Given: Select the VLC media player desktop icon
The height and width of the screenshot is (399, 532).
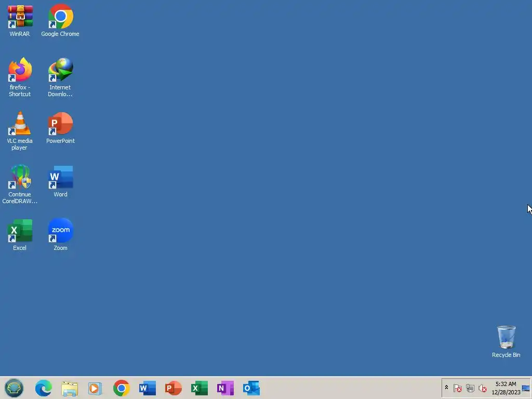Looking at the screenshot, I should click(20, 130).
